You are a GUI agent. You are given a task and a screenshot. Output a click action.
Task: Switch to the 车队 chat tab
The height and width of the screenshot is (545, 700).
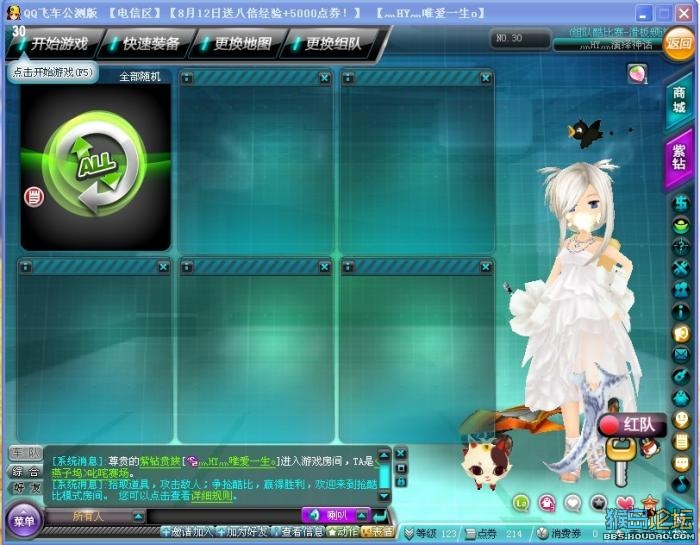coord(26,453)
